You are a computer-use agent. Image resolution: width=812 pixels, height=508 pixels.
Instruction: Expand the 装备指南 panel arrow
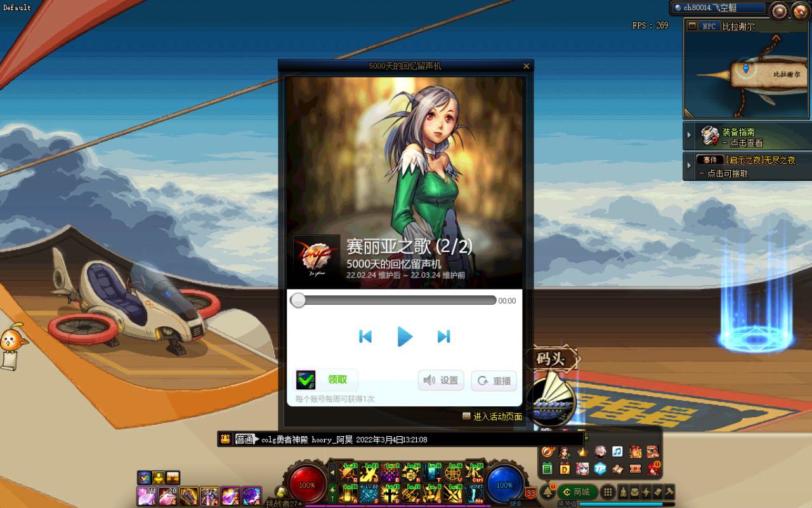point(689,135)
